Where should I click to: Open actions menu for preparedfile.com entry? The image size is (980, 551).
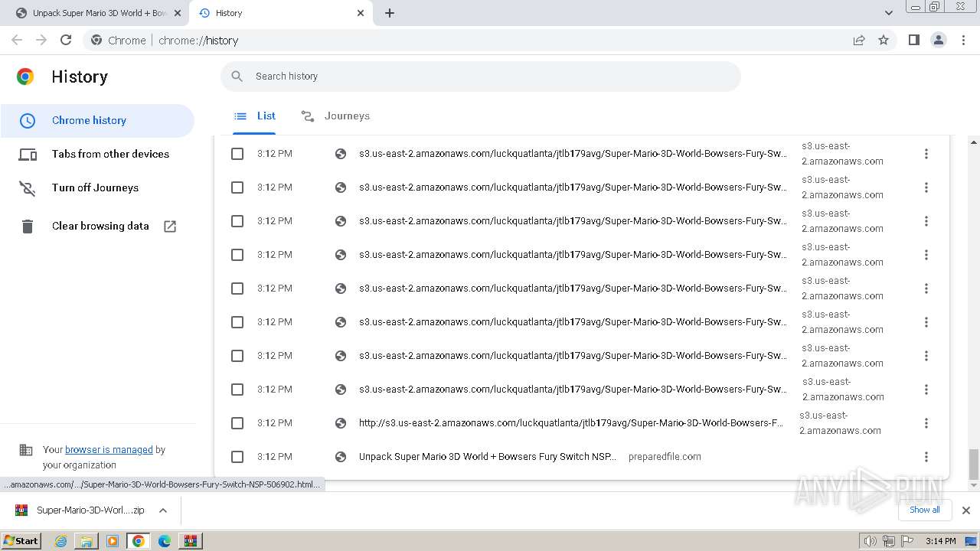pyautogui.click(x=926, y=457)
